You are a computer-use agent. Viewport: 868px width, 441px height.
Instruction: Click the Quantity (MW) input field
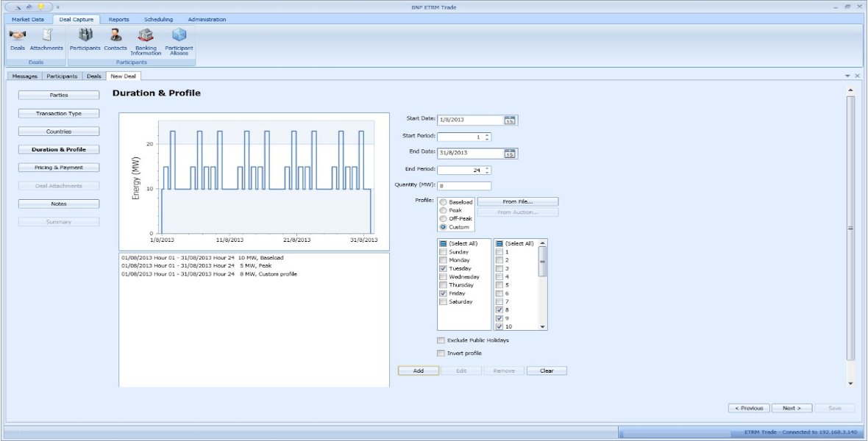464,185
